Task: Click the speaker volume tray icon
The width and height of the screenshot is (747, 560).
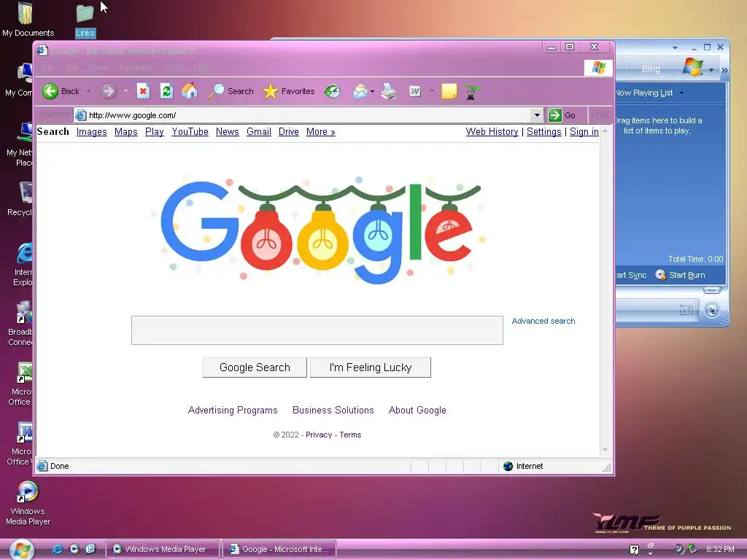Action: 678,548
